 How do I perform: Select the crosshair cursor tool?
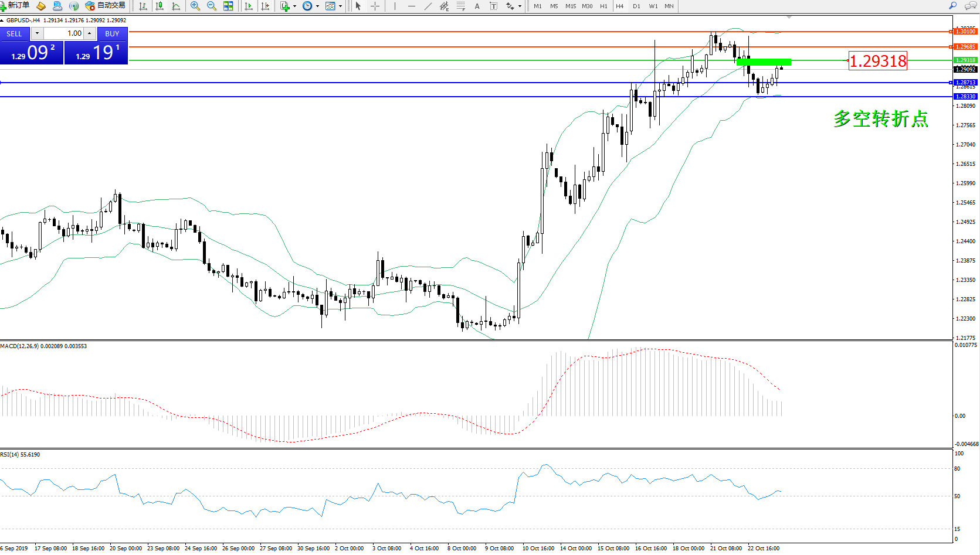pyautogui.click(x=375, y=6)
